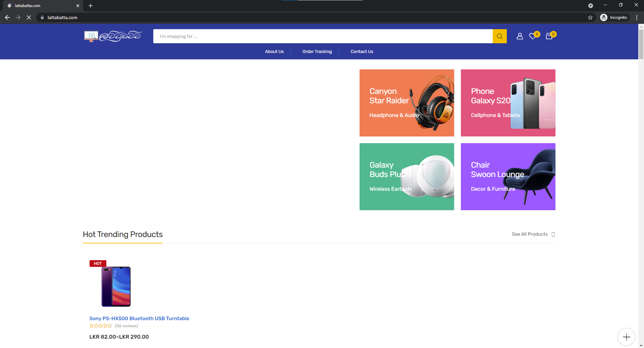
Task: Open Chair Swoon Lounge banner
Action: click(508, 177)
